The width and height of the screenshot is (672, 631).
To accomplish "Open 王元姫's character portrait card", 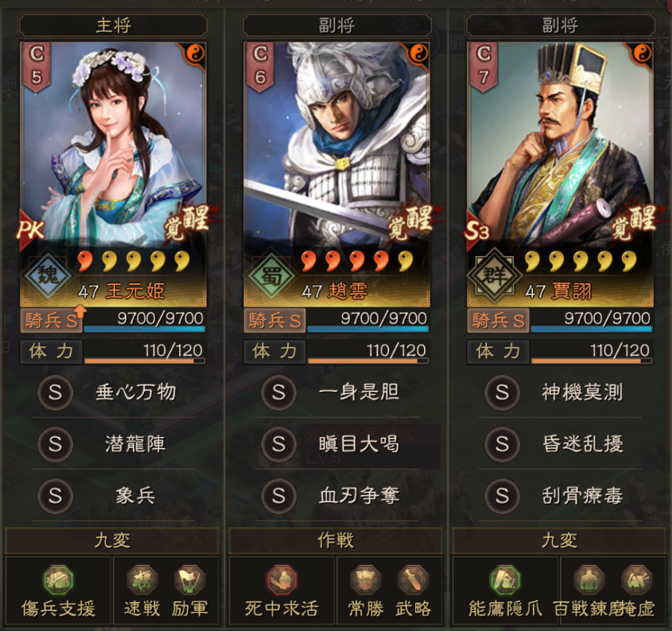I will click(113, 174).
